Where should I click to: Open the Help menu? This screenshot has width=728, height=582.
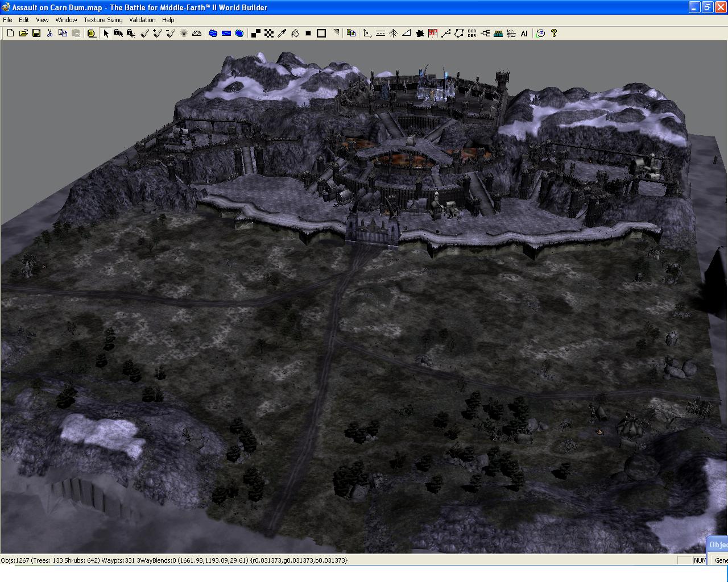click(168, 20)
